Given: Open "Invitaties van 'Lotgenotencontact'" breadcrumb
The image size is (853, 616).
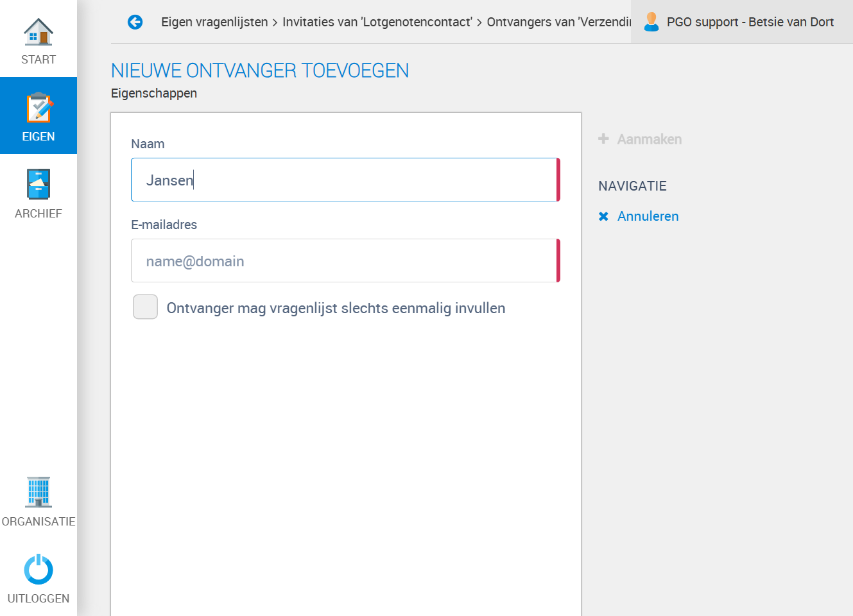Looking at the screenshot, I should [377, 22].
